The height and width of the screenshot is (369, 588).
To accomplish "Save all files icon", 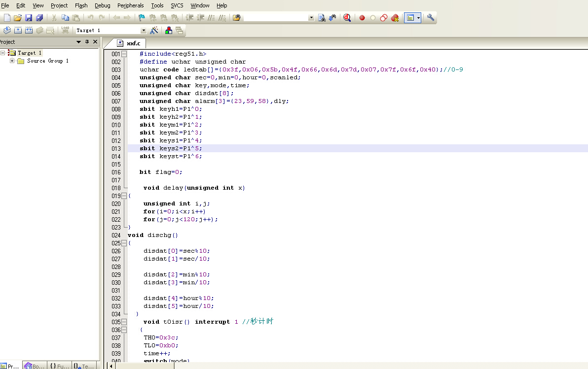I will [39, 18].
